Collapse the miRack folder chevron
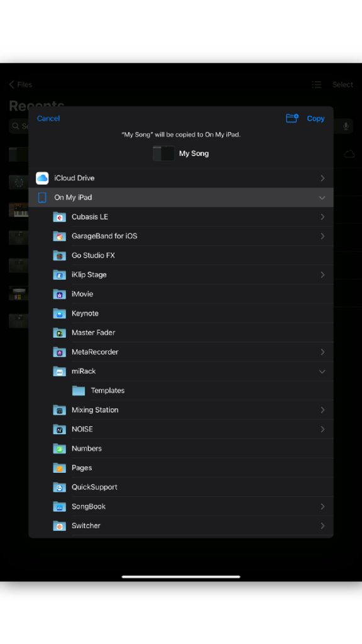 click(x=322, y=372)
